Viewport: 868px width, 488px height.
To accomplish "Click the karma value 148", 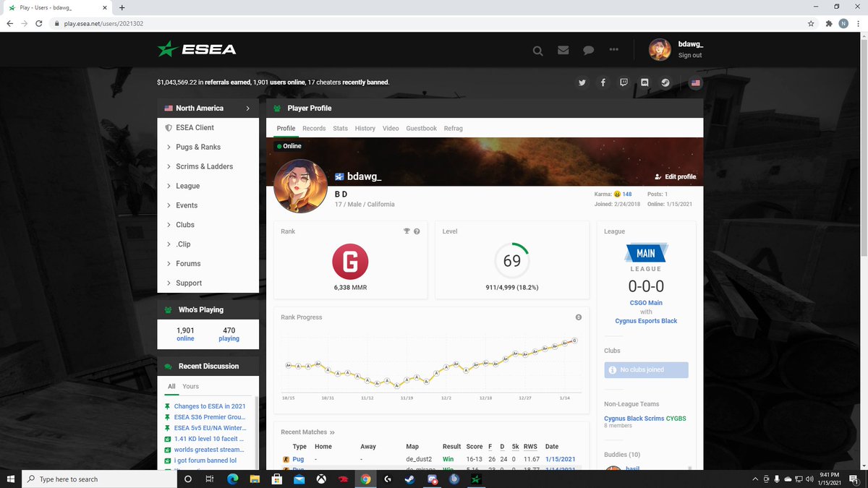I will [x=627, y=194].
